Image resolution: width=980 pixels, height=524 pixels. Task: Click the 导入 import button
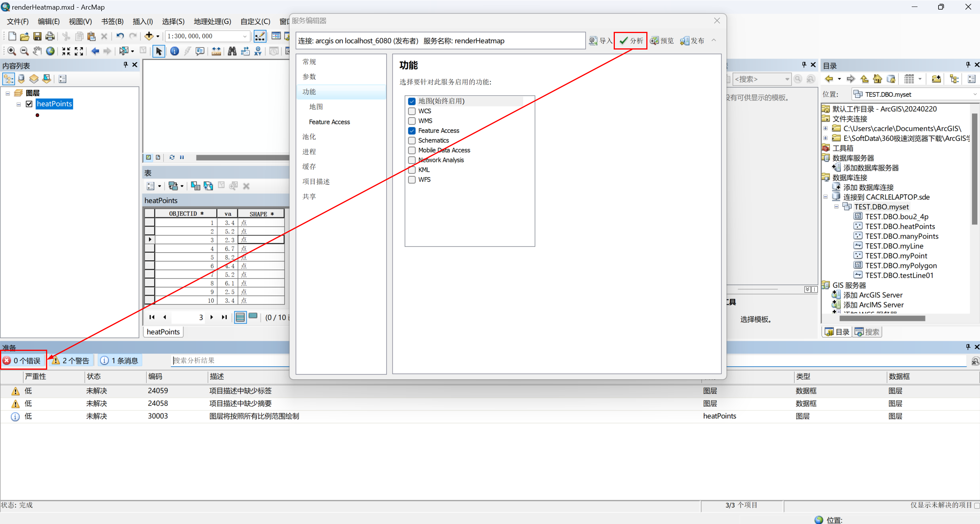coord(601,41)
